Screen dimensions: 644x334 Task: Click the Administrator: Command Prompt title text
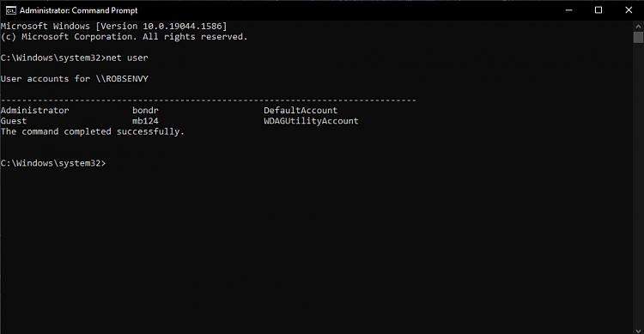point(78,10)
